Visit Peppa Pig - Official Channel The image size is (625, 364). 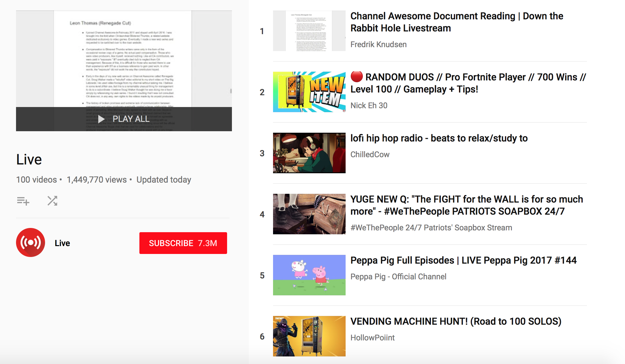tap(398, 277)
